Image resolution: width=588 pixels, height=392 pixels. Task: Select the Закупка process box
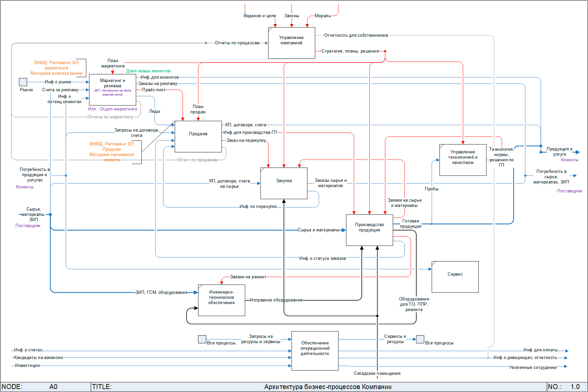(x=284, y=183)
